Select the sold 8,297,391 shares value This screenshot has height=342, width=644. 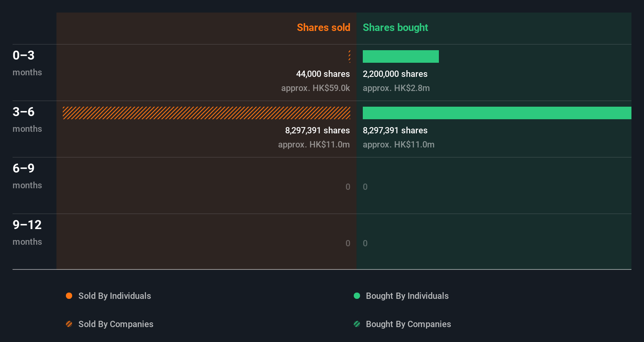pyautogui.click(x=317, y=131)
